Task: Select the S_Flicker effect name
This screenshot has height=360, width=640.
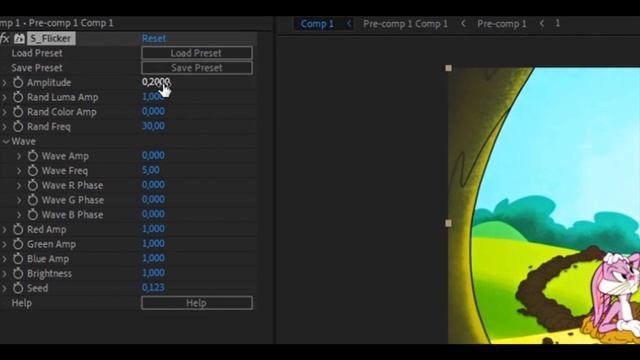Action: coord(51,38)
